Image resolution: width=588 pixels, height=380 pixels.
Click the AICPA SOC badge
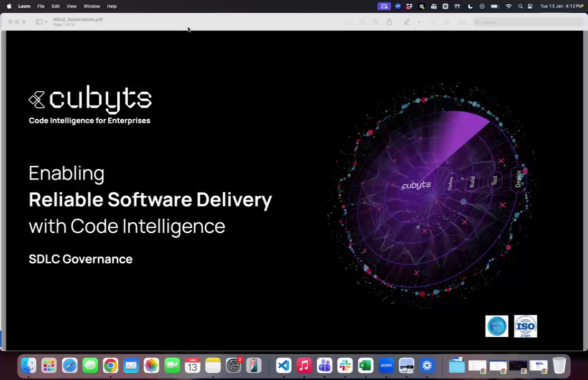[x=497, y=326]
